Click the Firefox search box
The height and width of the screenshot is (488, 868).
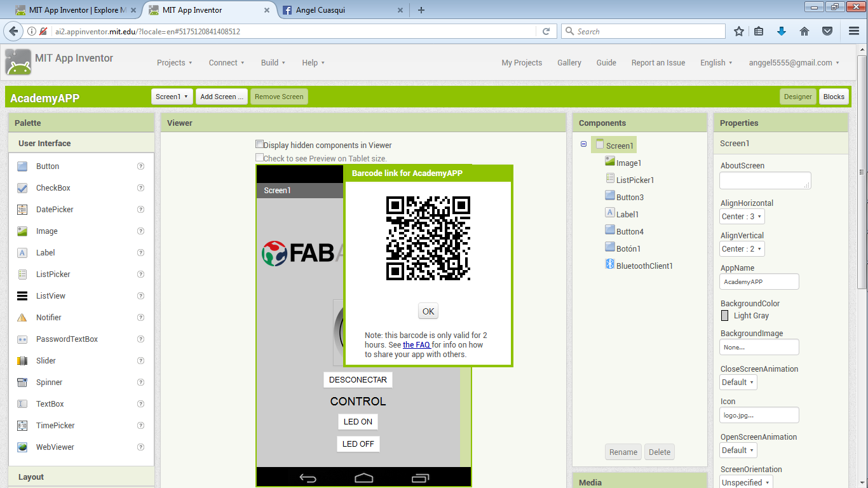pyautogui.click(x=643, y=31)
